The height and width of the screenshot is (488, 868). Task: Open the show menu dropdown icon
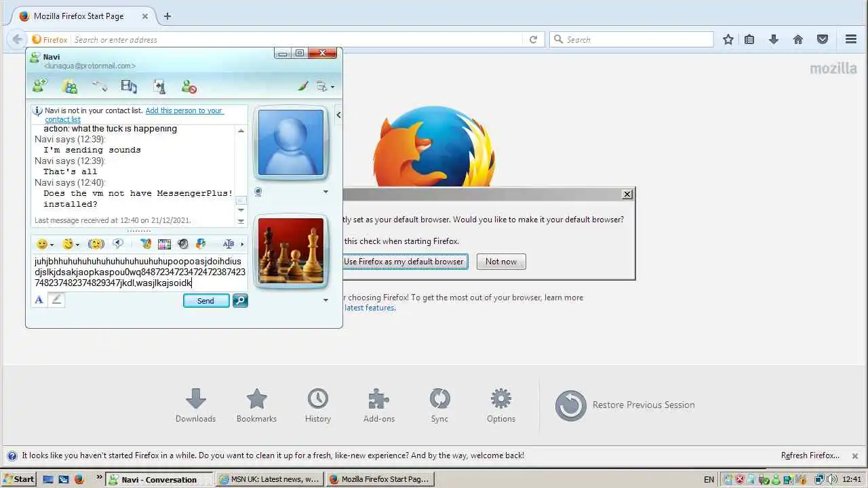click(x=325, y=86)
